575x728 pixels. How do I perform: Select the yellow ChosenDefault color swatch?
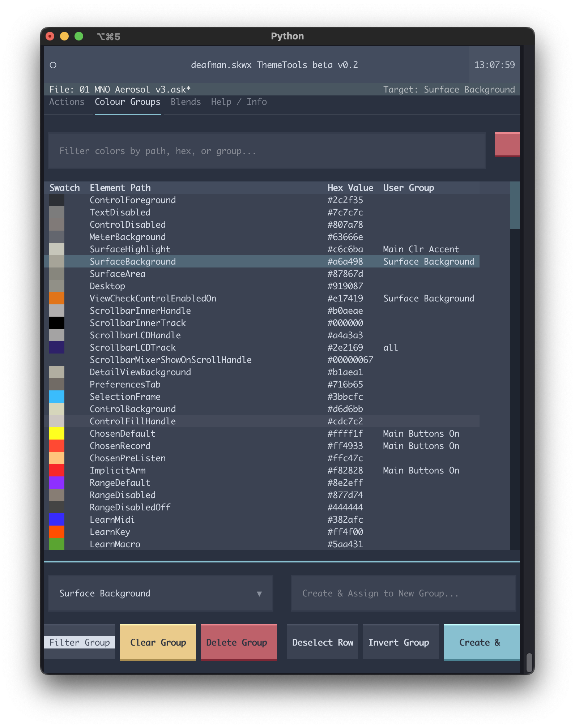point(57,433)
